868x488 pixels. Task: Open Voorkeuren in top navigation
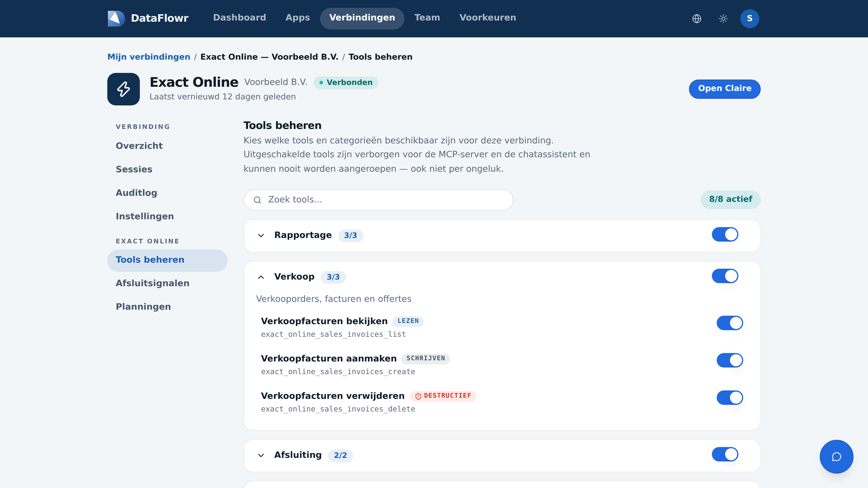coord(488,18)
